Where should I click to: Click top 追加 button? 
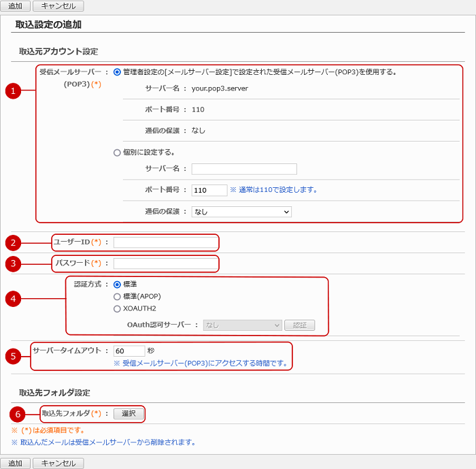(15, 6)
